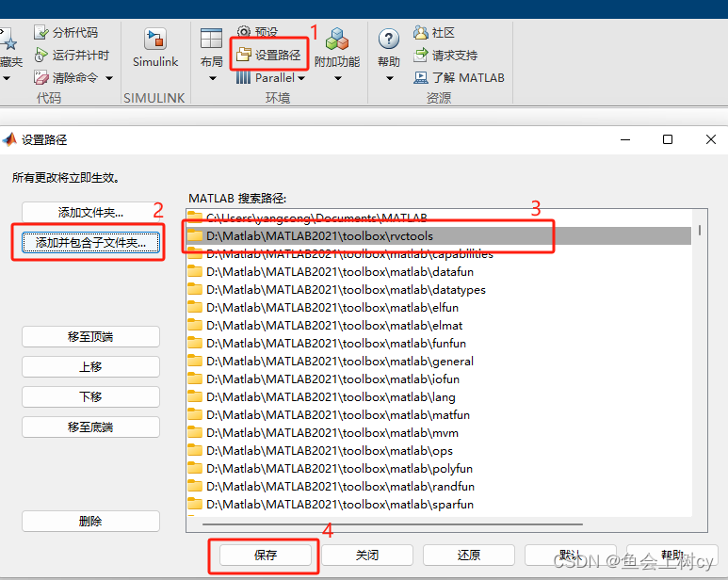Click the Save (保存) button
This screenshot has width=728, height=580.
(265, 555)
